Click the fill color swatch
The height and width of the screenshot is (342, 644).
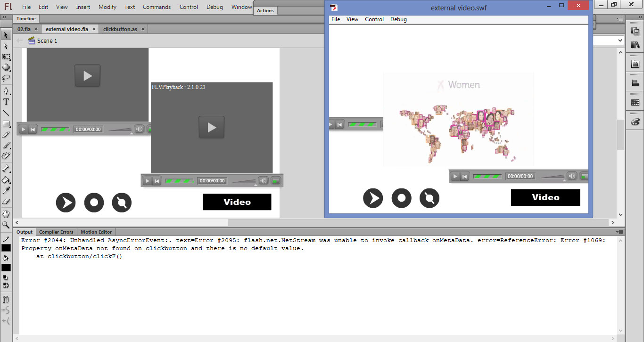point(6,268)
